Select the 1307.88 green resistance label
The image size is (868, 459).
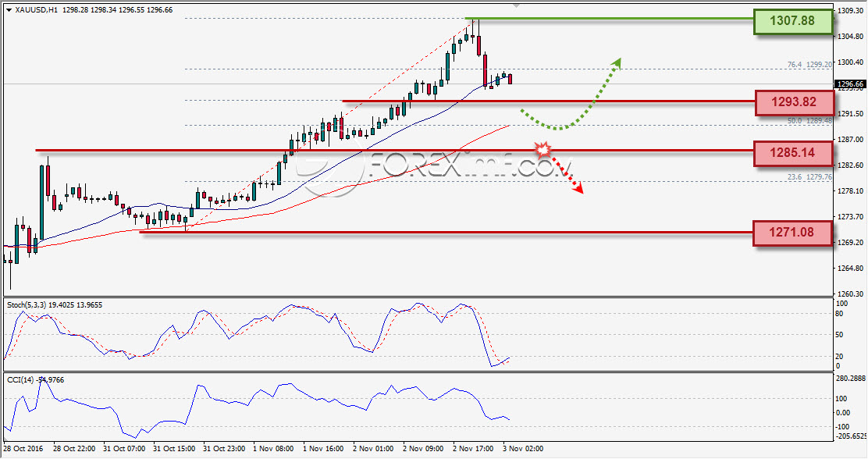(793, 21)
